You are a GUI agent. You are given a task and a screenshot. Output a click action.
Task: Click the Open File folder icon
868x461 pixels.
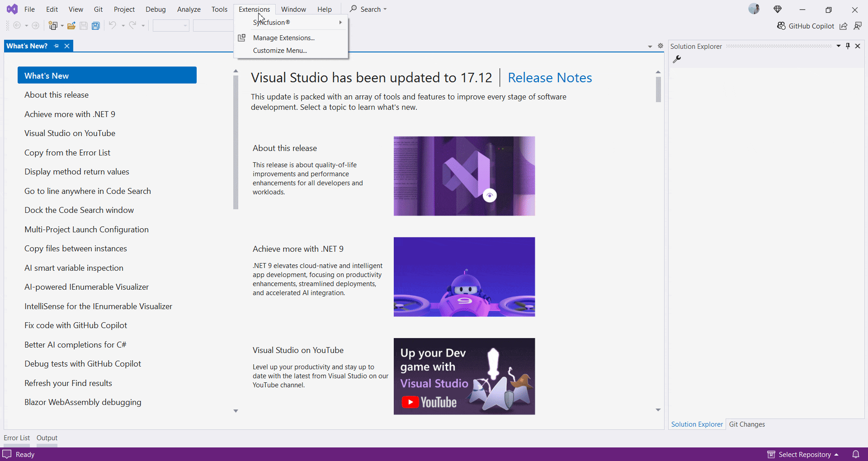tap(71, 26)
